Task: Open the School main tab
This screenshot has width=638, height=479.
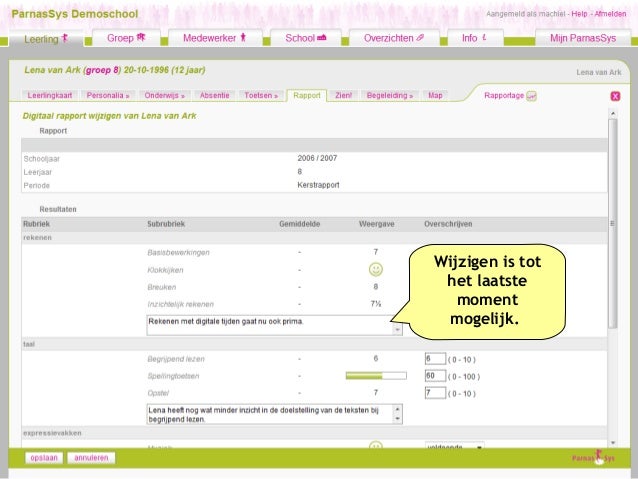Action: coord(306,38)
